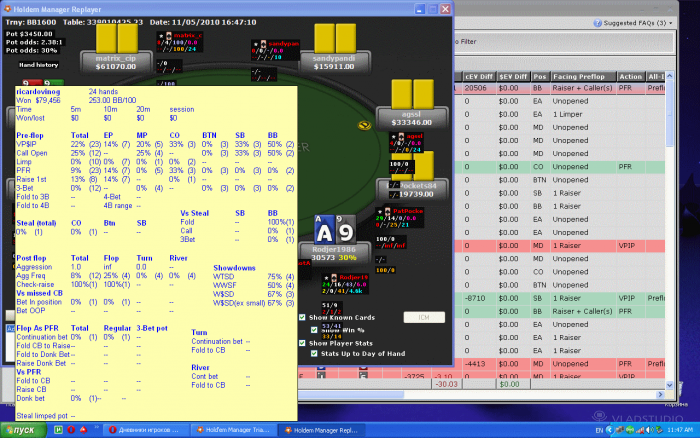This screenshot has height=438, width=700.
Task: Click the EN language indicator in tray
Action: click(599, 430)
